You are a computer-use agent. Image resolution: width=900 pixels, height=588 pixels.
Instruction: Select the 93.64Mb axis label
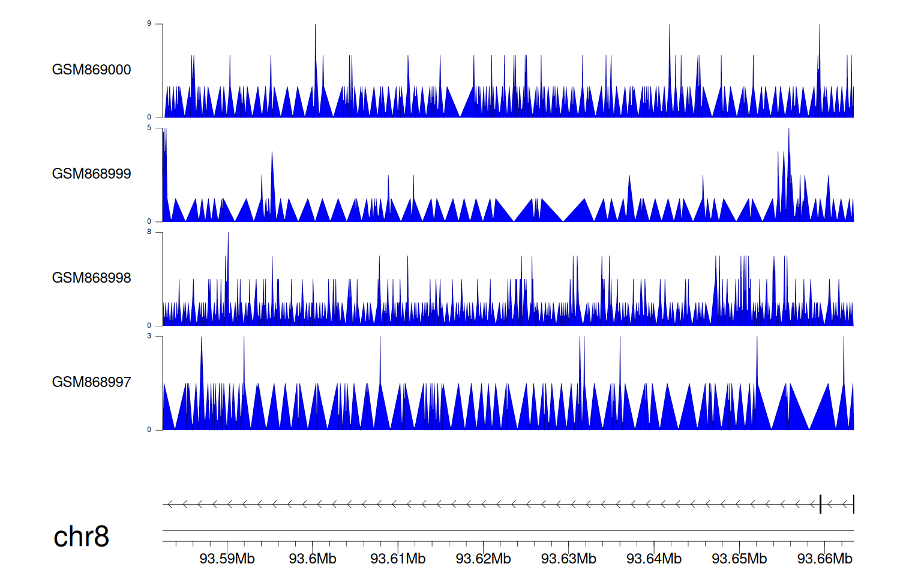tap(654, 559)
